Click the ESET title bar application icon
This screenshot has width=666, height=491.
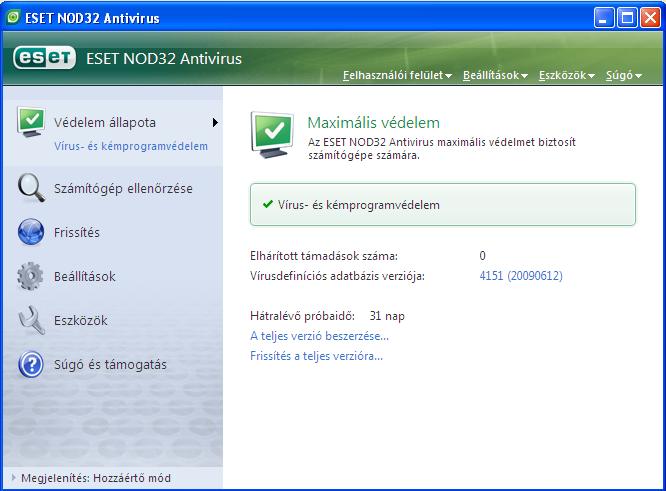(x=13, y=18)
